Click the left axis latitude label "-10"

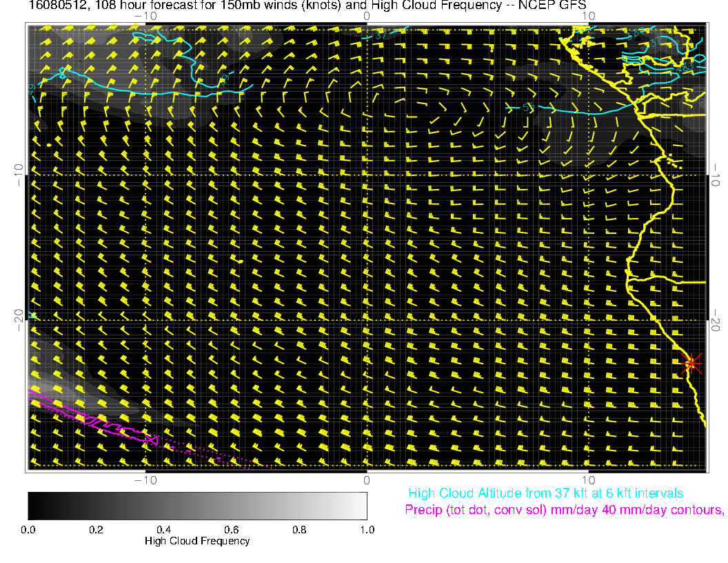[x=19, y=174]
